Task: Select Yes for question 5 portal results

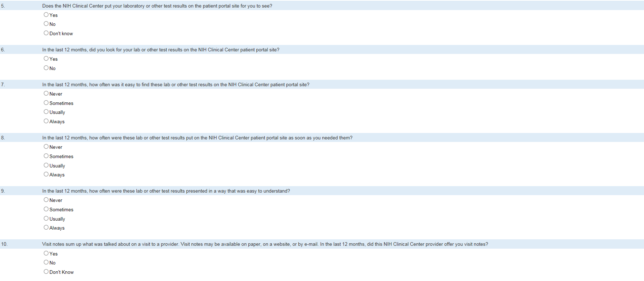Action: point(46,15)
